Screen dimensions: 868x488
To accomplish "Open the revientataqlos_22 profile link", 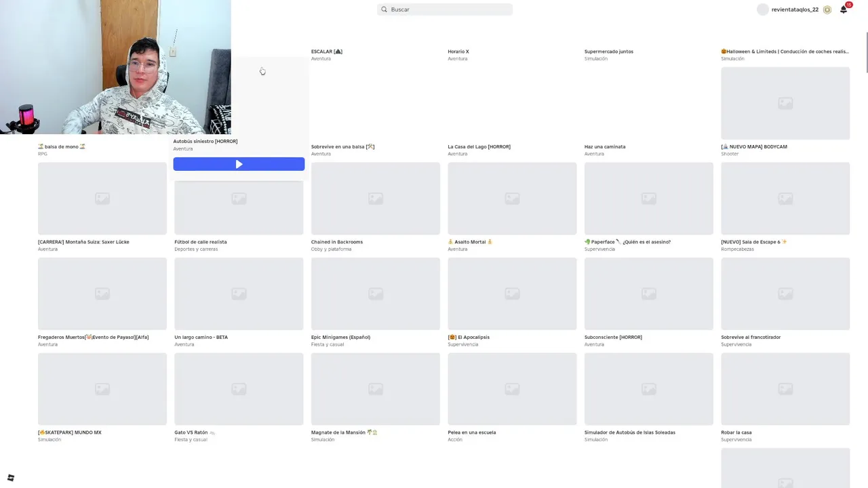I will click(795, 9).
